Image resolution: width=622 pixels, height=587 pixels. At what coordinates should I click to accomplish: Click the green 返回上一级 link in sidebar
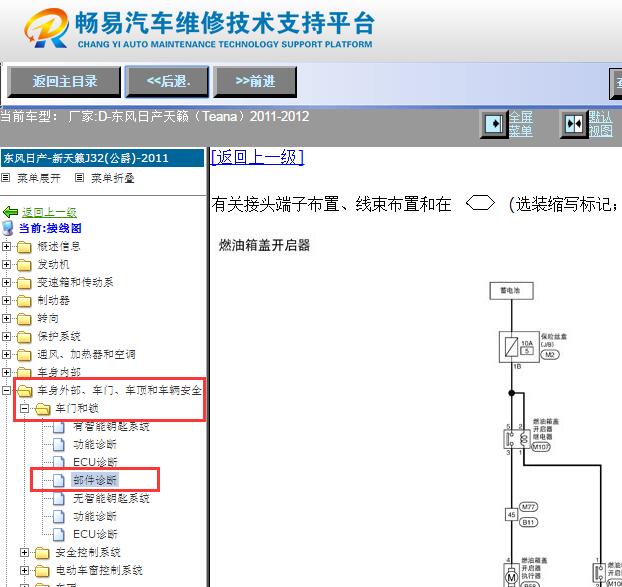point(49,213)
